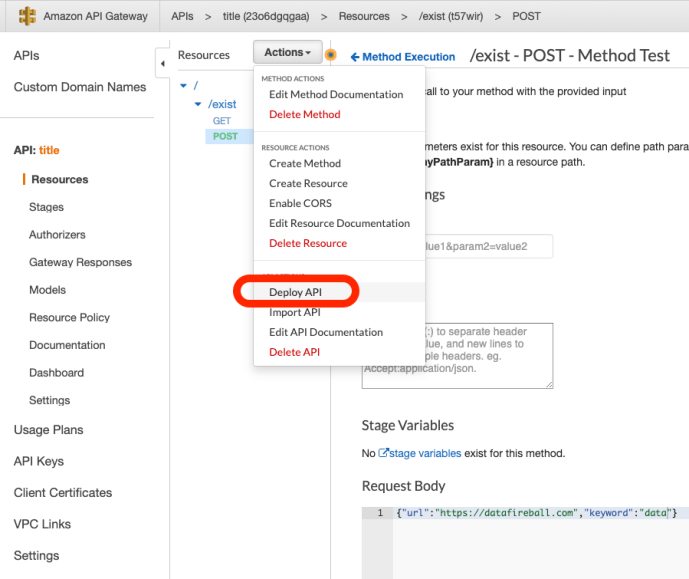Open Usage Plans in the sidebar
The width and height of the screenshot is (689, 579).
point(48,430)
